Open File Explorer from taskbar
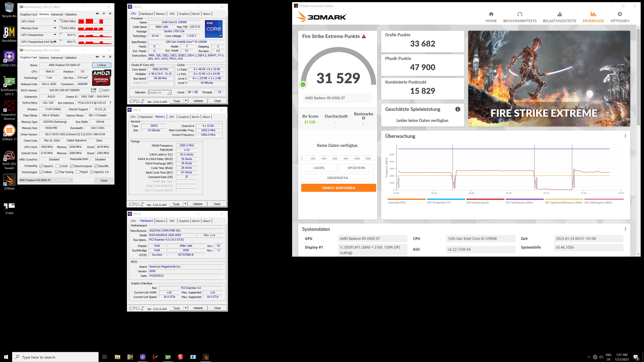Screen dimensions: 644x362 118,357
